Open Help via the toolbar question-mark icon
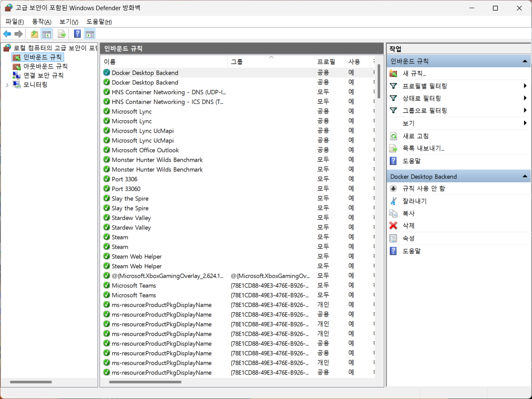532x399 pixels. 77,34
